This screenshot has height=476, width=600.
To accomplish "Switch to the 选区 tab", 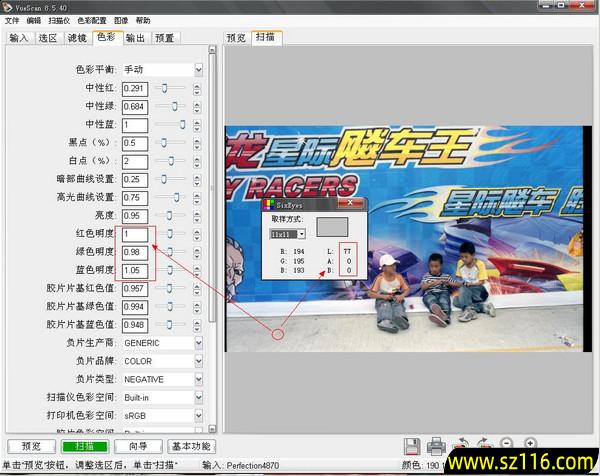I will coord(48,38).
